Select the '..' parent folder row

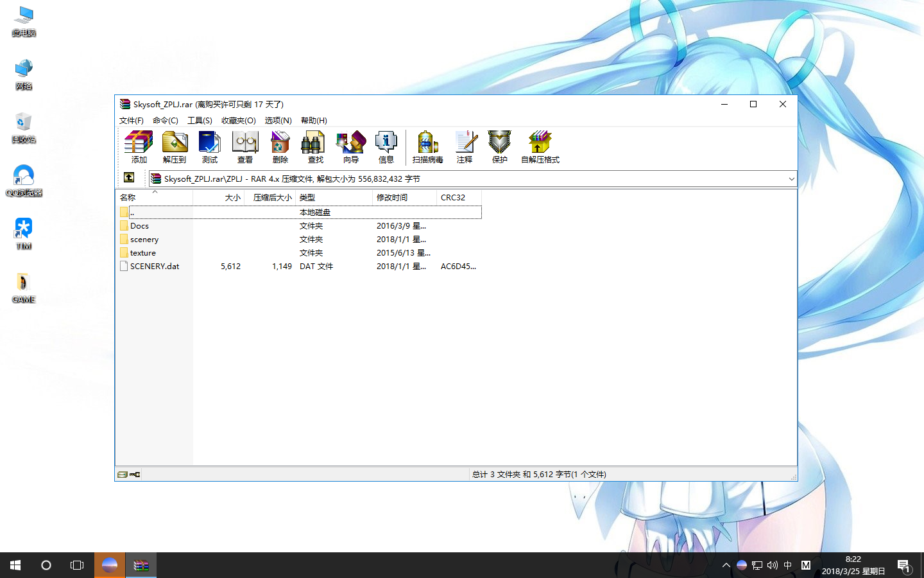[x=299, y=213]
